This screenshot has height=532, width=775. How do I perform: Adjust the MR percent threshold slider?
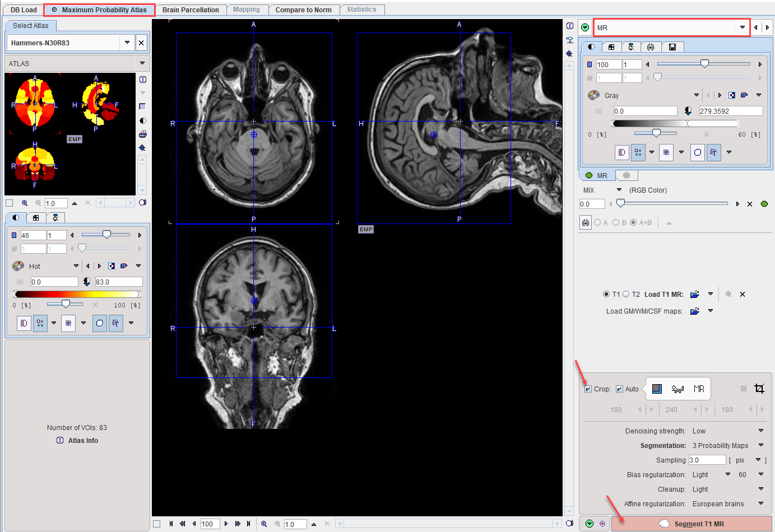point(656,133)
